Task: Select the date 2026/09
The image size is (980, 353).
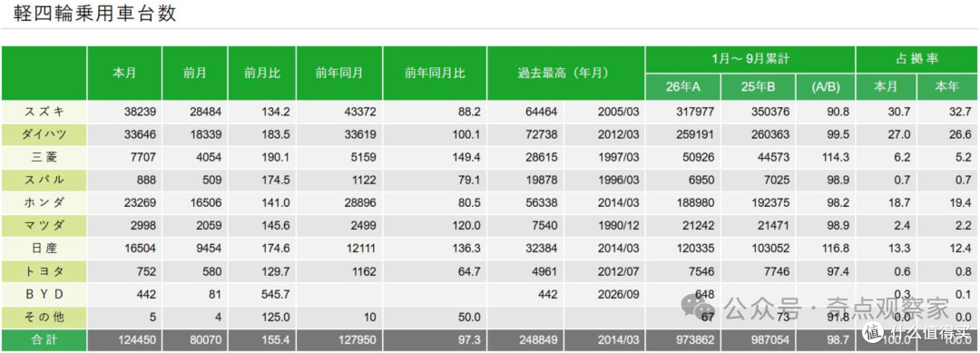Action: pyautogui.click(x=618, y=294)
